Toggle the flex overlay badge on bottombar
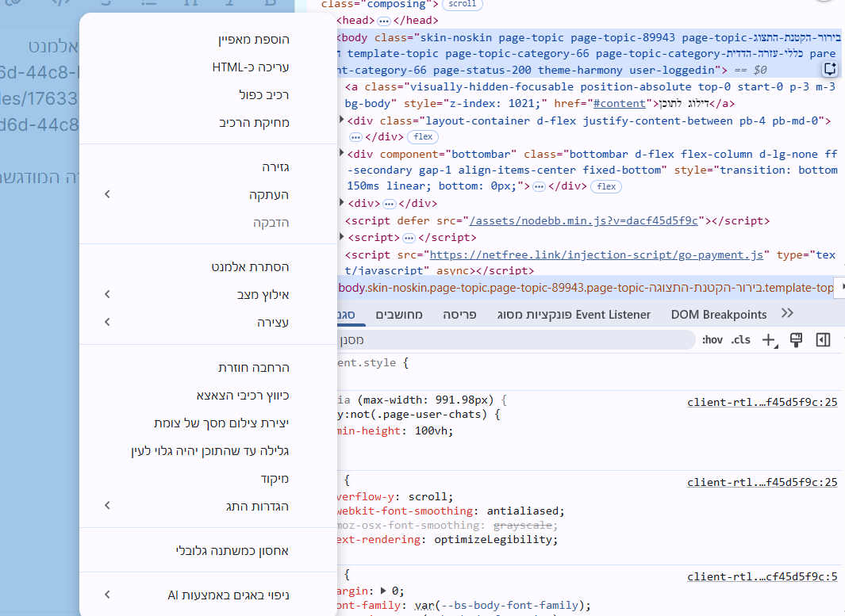 pos(605,186)
